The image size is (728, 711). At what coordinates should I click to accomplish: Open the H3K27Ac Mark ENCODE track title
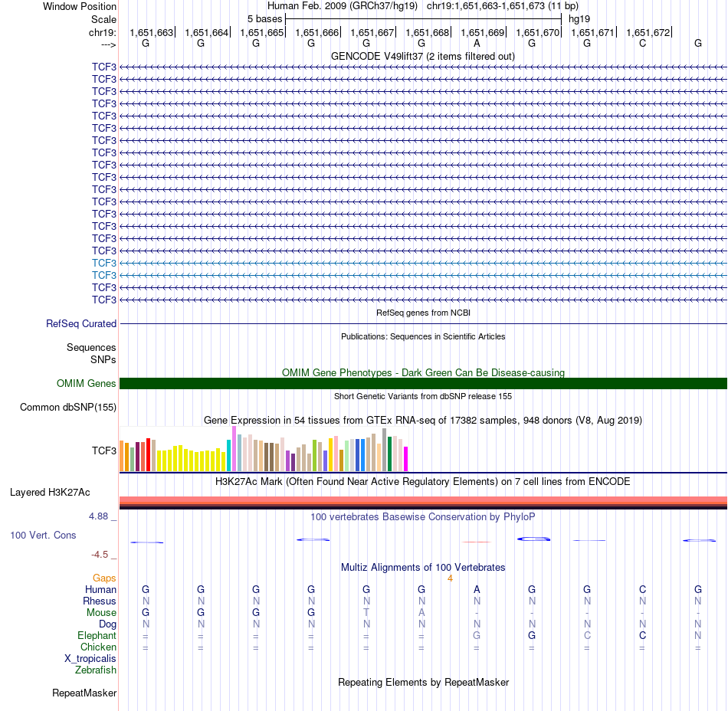tap(423, 481)
